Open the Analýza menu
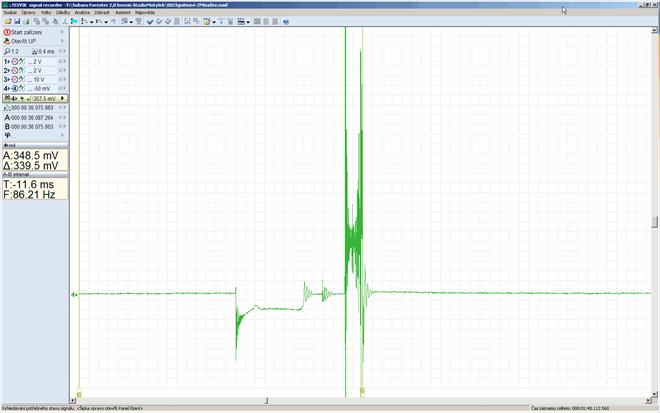 [x=82, y=13]
